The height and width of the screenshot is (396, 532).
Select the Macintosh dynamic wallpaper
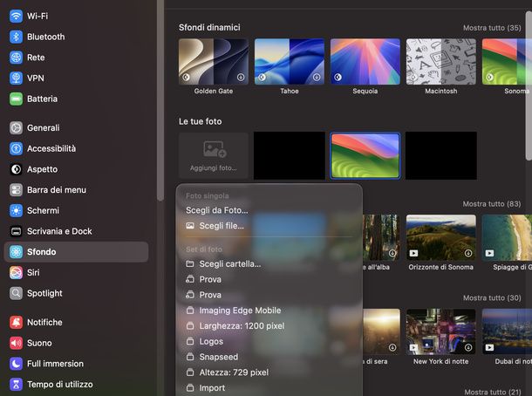(x=441, y=61)
